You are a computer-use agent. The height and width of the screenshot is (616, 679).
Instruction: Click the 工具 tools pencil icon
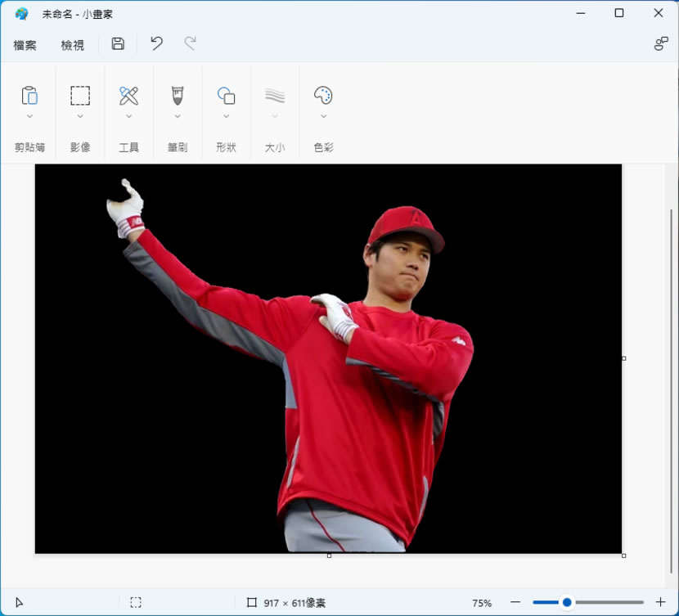tap(128, 95)
